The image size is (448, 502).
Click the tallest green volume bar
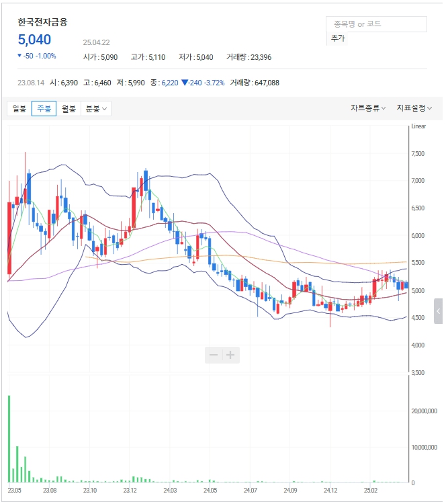(x=9, y=439)
